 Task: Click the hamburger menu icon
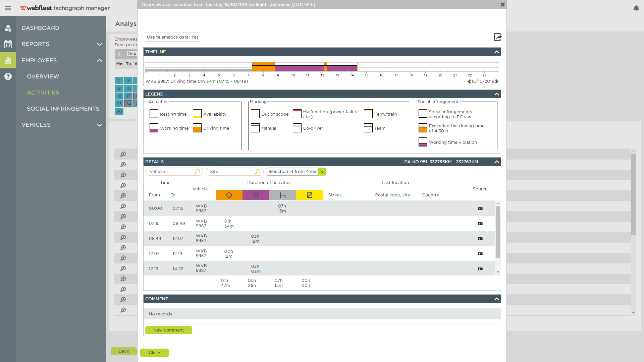click(x=8, y=8)
